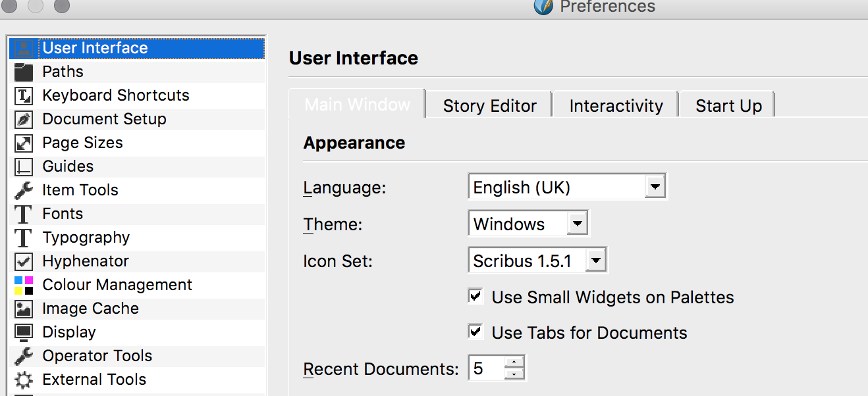
Task: Open the Display monitor icon
Action: point(24,332)
